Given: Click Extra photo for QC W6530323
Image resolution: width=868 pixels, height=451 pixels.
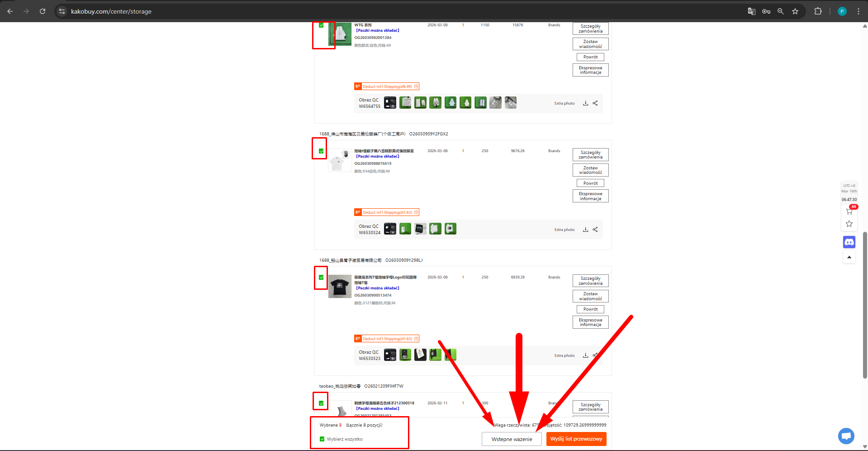Looking at the screenshot, I should [564, 355].
